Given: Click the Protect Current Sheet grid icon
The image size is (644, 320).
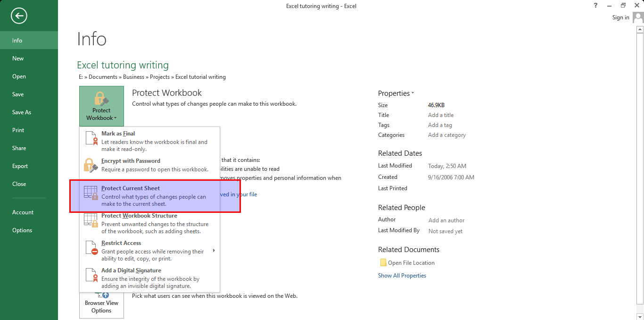Looking at the screenshot, I should pos(91,193).
